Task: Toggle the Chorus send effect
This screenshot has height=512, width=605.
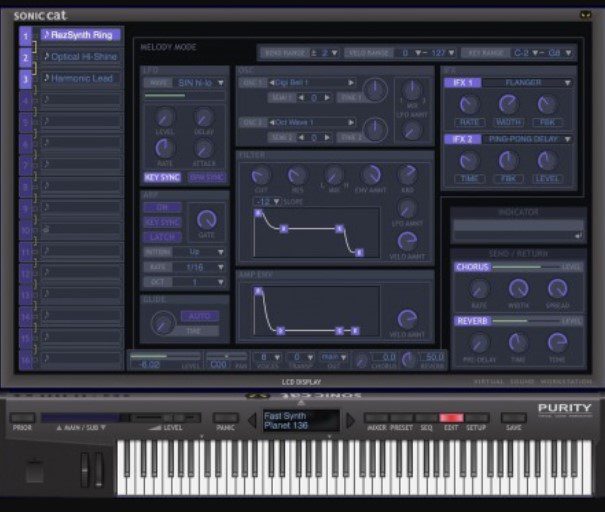Action: pyautogui.click(x=472, y=267)
